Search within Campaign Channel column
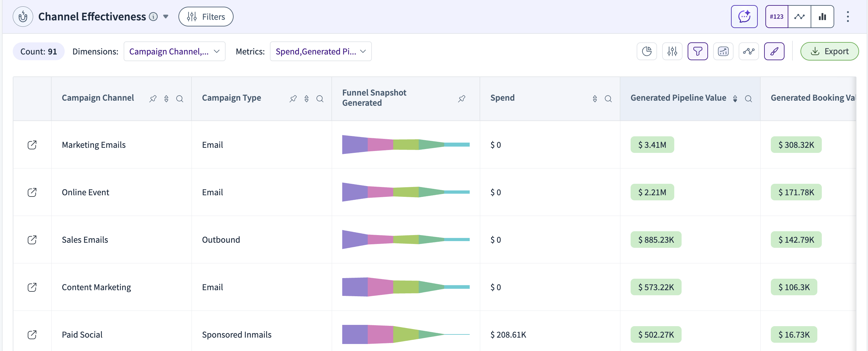868x351 pixels. (x=180, y=99)
